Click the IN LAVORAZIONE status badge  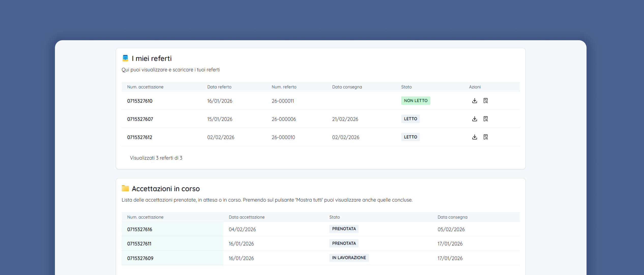349,258
